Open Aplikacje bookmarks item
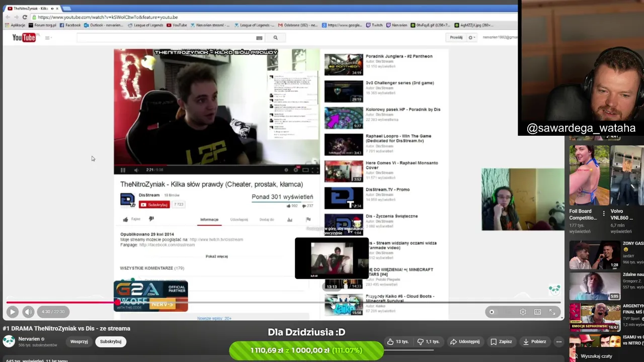 (15, 25)
